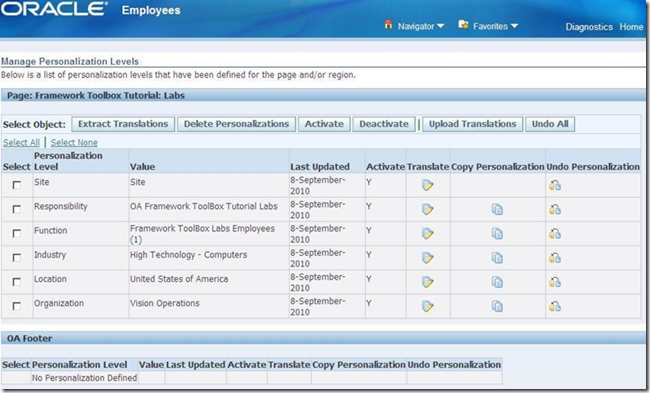Copy personalization for Location row
This screenshot has height=393, width=650.
pyautogui.click(x=497, y=282)
